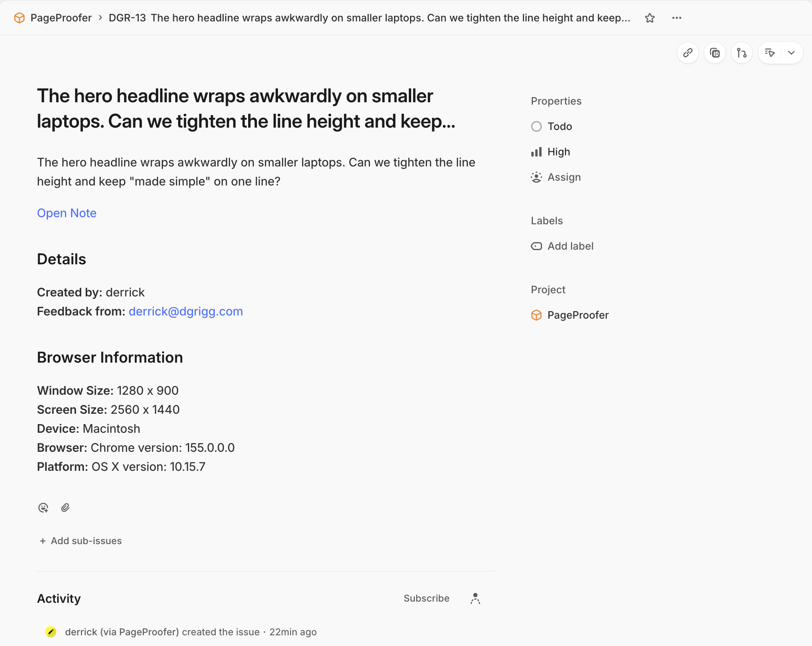Click the High priority bars icon

(536, 152)
